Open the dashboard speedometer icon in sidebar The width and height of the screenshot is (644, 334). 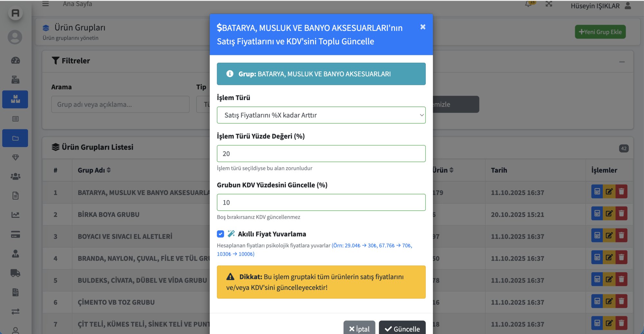point(15,60)
